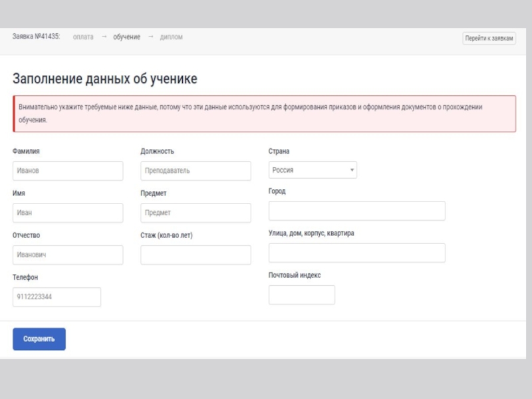Focus the street address field

tap(356, 253)
